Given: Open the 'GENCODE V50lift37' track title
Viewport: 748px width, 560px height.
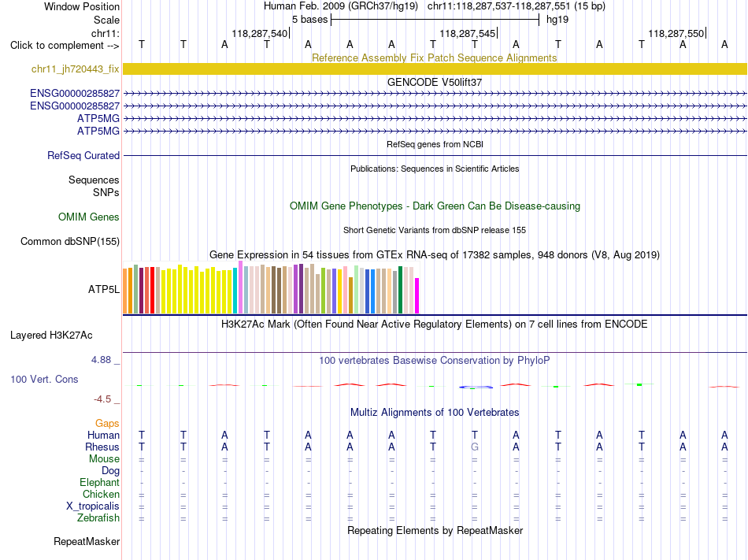Looking at the screenshot, I should pos(435,82).
